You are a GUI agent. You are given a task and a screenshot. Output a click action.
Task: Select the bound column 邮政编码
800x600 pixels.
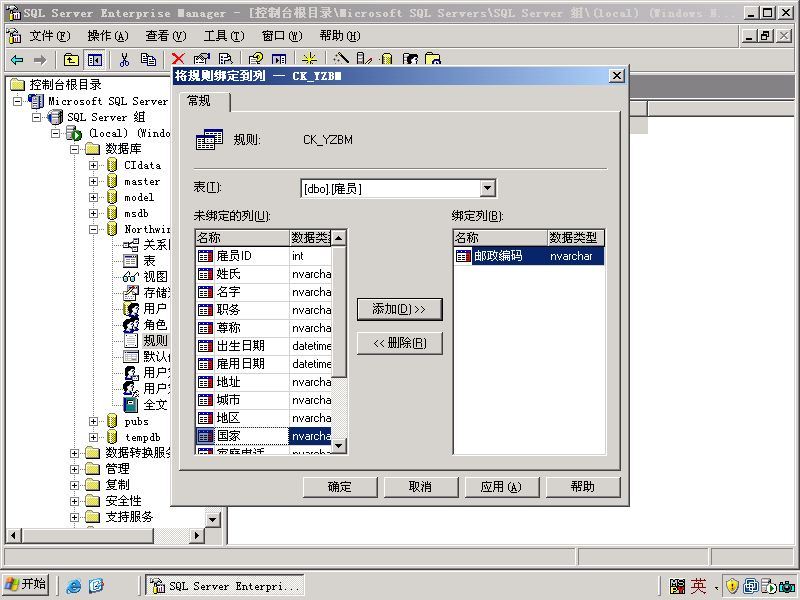pyautogui.click(x=529, y=256)
